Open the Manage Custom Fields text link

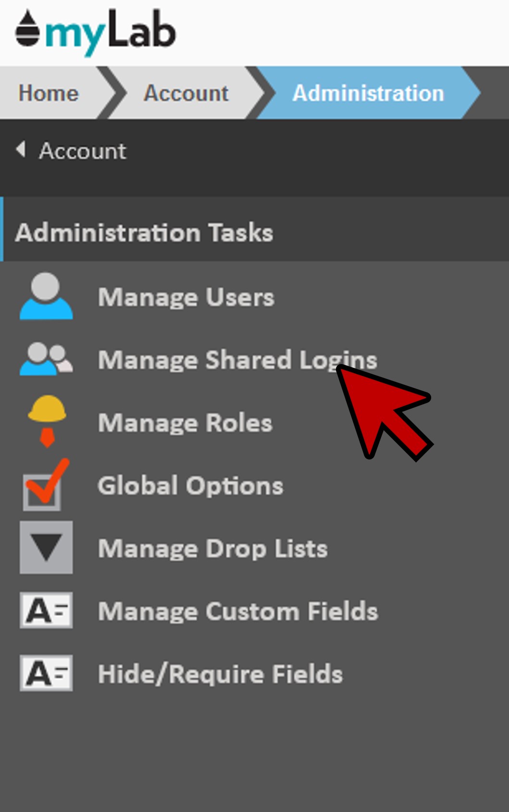[238, 612]
